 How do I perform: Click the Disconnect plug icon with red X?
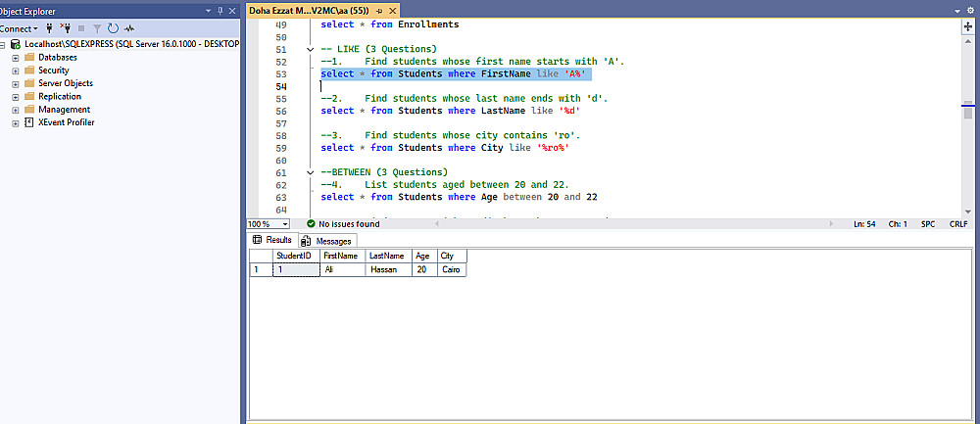66,28
